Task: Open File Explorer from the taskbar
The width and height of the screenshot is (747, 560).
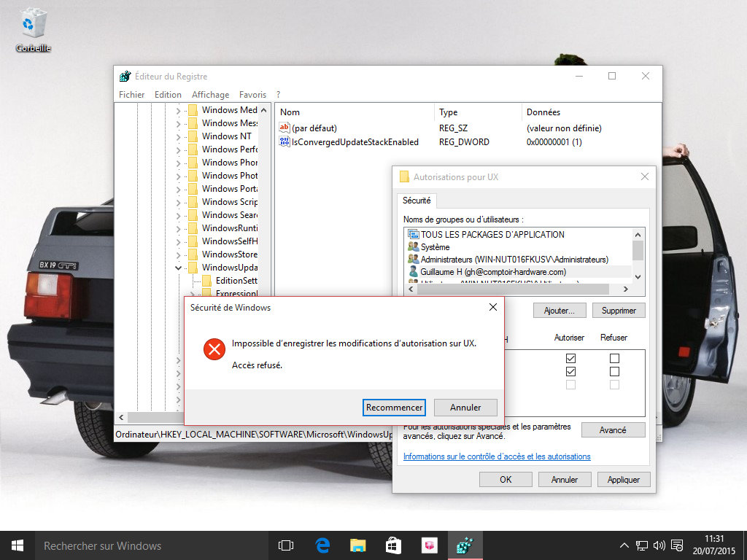Action: (357, 545)
